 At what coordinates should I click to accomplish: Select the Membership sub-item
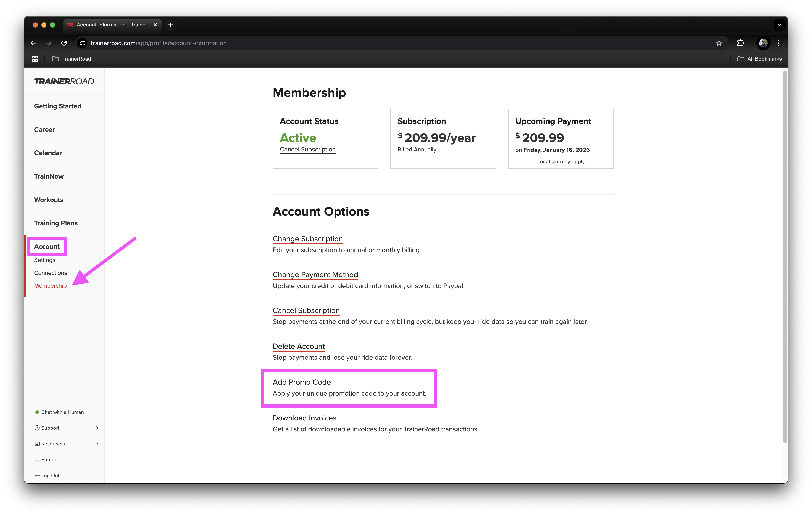(50, 285)
